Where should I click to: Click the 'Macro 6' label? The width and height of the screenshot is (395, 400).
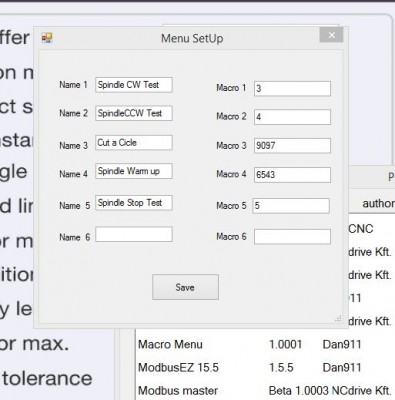[x=231, y=237]
